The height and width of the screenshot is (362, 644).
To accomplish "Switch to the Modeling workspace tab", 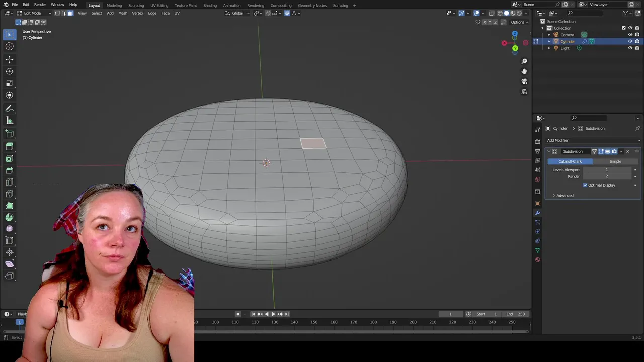I will pyautogui.click(x=114, y=5).
